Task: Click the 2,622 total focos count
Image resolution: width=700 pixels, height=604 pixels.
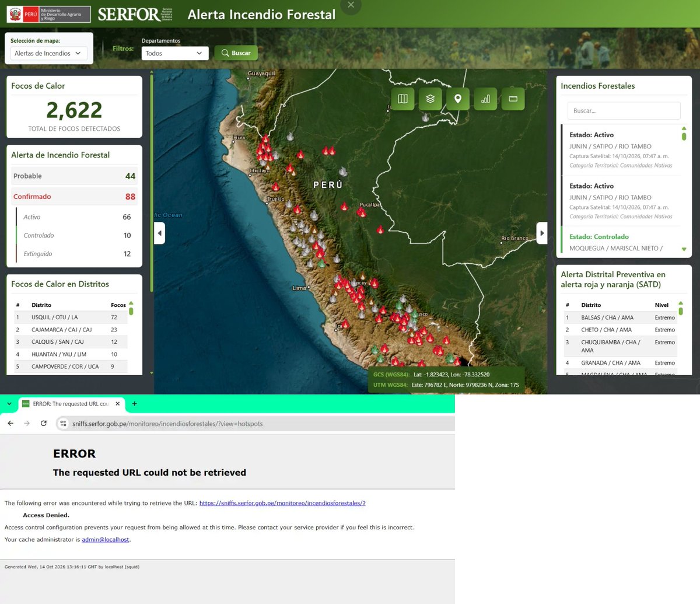Action: coord(74,110)
